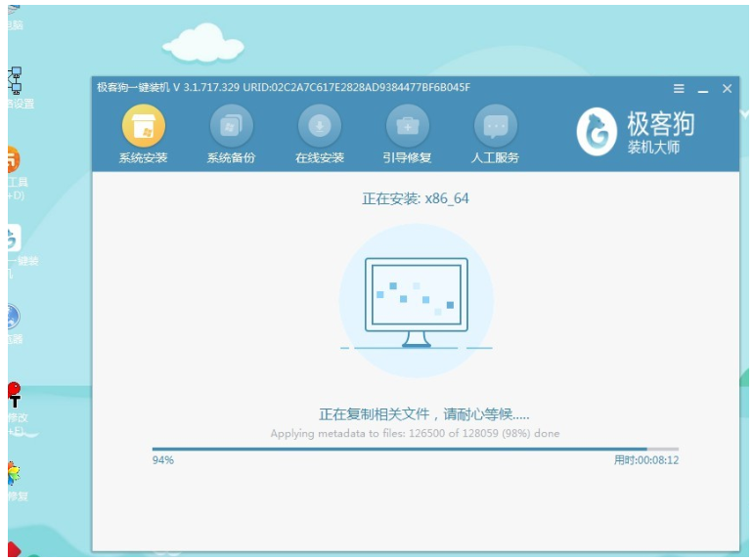Click the monitor illustration in center
This screenshot has width=753, height=560.
417,302
